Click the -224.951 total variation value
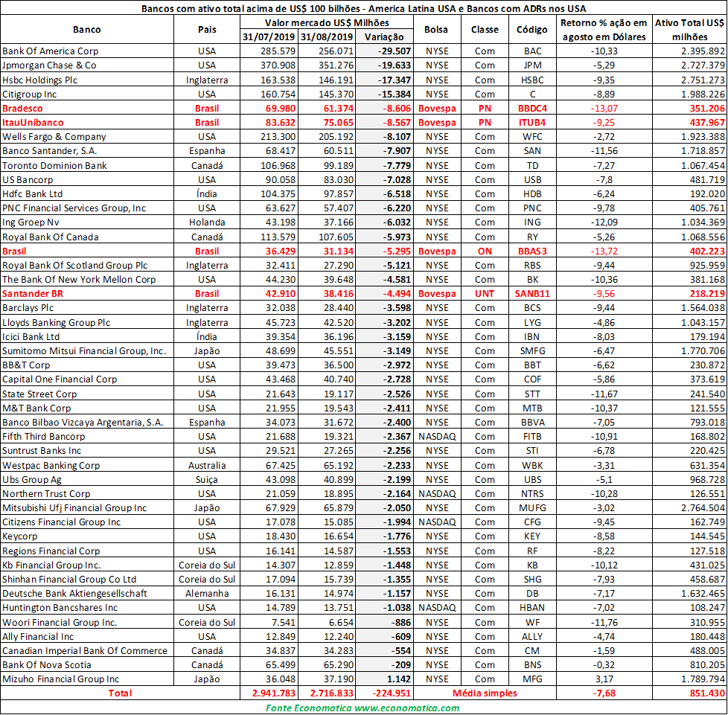The image size is (728, 715). click(x=392, y=693)
